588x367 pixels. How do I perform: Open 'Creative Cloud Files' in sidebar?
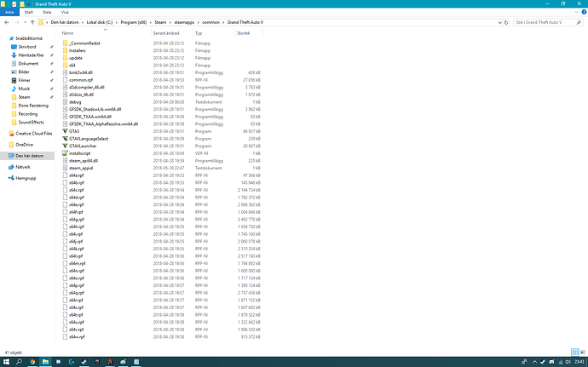click(34, 134)
